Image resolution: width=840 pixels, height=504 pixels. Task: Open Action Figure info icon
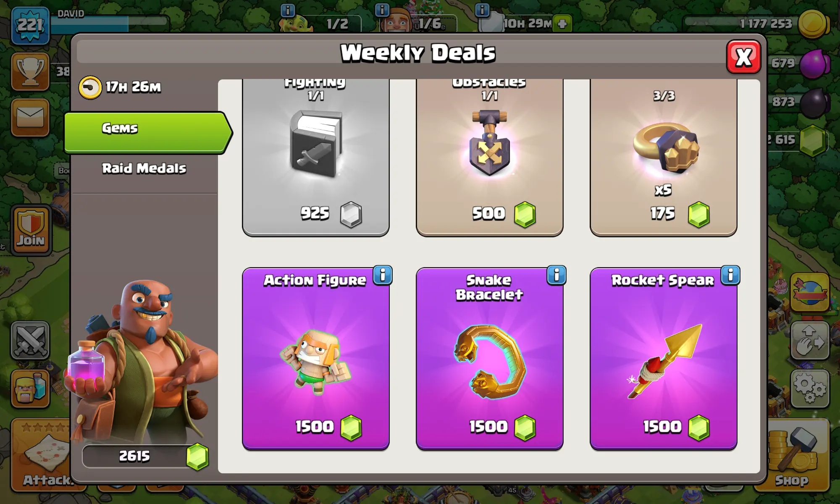tap(383, 276)
